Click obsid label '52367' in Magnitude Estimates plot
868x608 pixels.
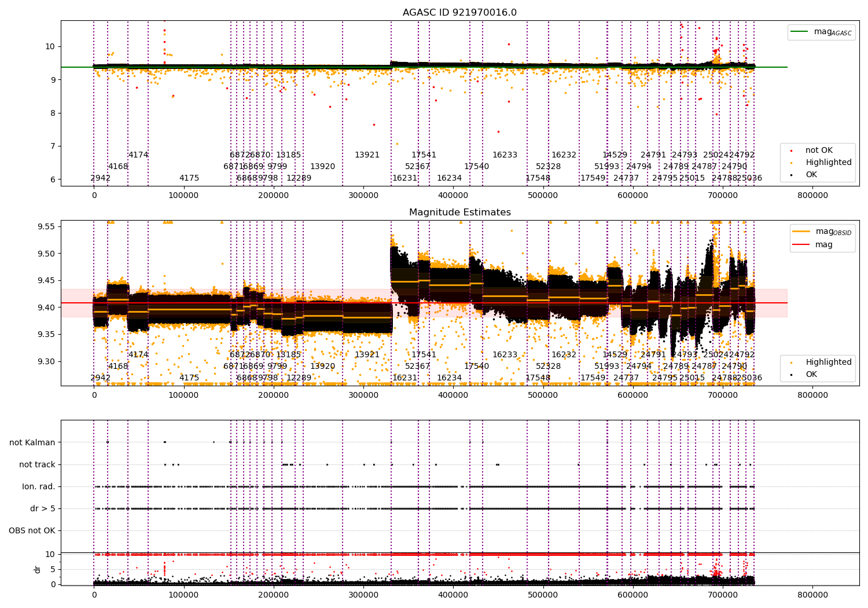418,367
